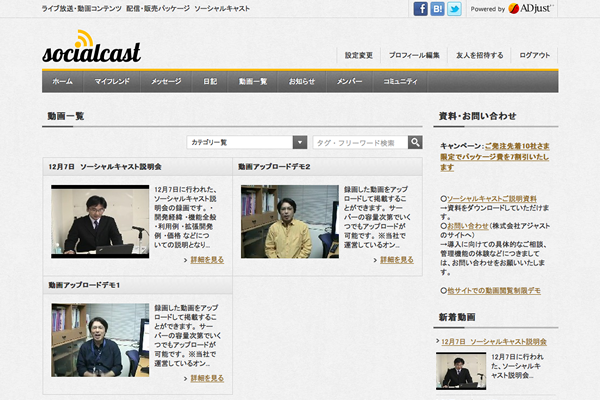Select the コミュニティ menu item
This screenshot has width=600, height=400.
click(400, 81)
